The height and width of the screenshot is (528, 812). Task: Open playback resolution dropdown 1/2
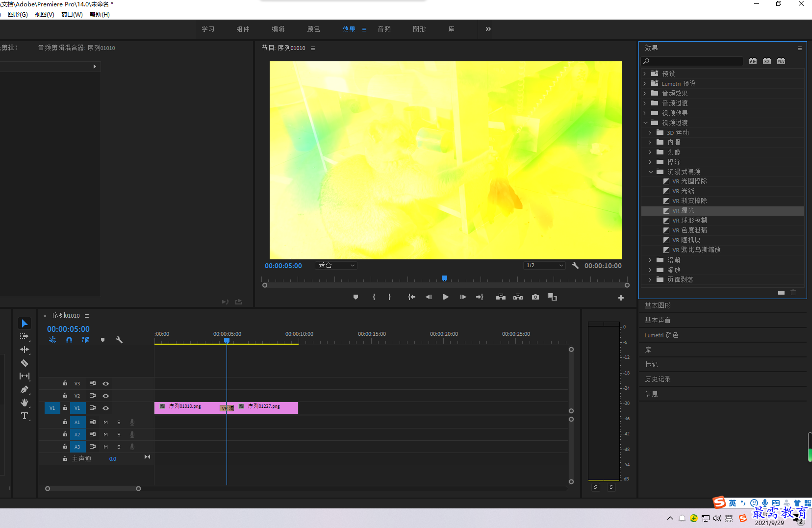click(x=544, y=265)
